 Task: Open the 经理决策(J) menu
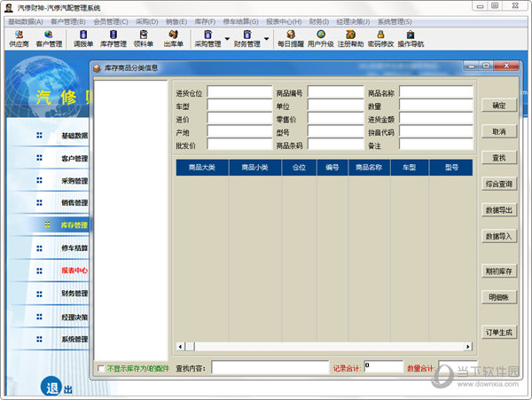pyautogui.click(x=353, y=21)
